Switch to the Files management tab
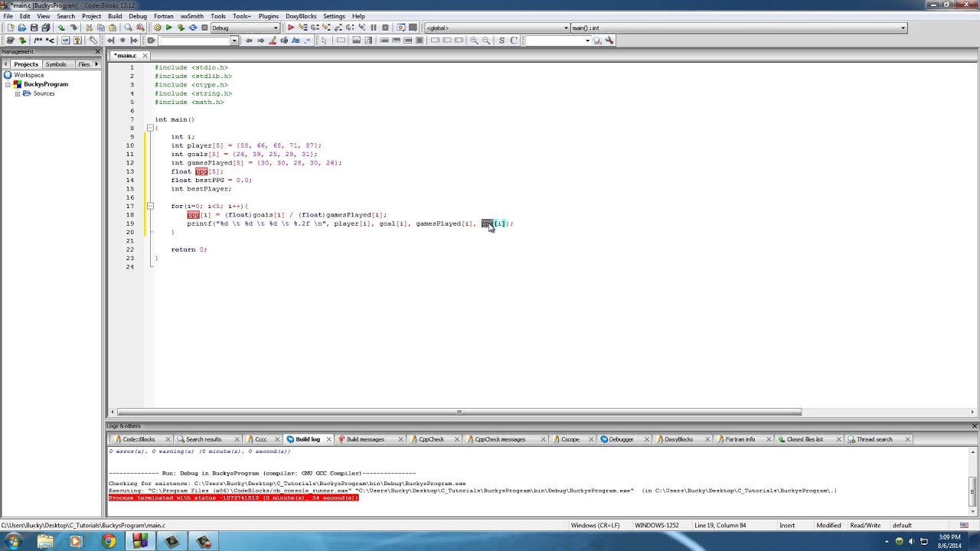The width and height of the screenshot is (980, 551). (83, 64)
